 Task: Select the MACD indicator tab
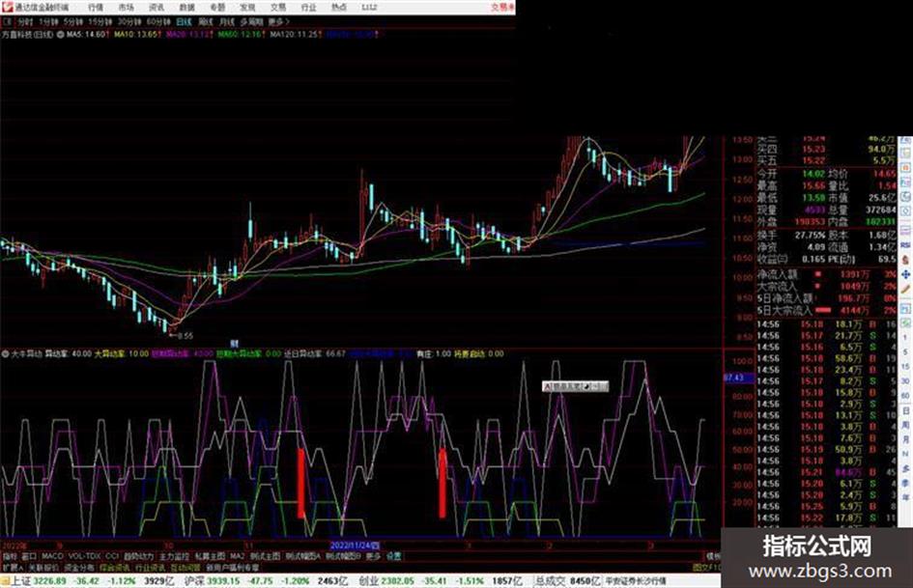click(x=52, y=556)
